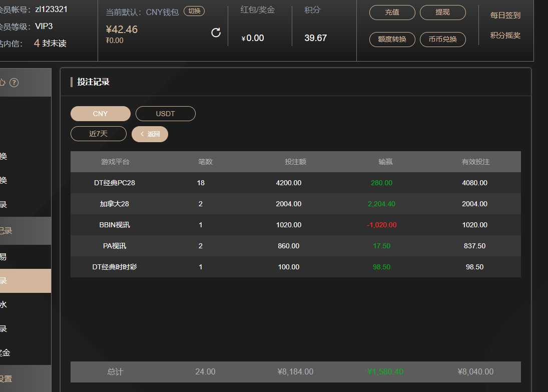Select the BBIN视讯 platform row
Screen dimensions: 548x392
[296, 225]
